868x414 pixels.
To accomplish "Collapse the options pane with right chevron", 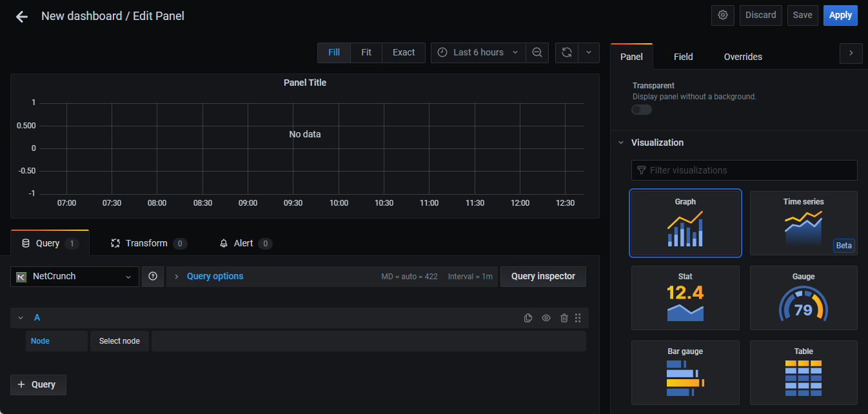I will tap(851, 54).
